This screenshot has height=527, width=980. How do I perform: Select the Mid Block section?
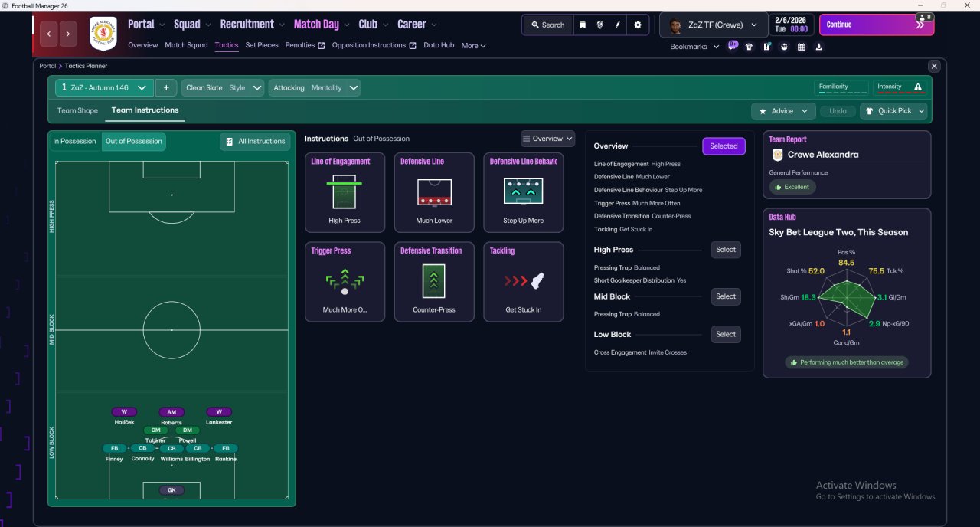click(726, 296)
